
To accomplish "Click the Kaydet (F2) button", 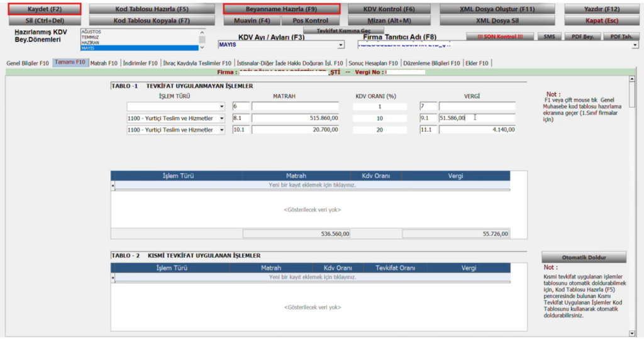I will (45, 9).
